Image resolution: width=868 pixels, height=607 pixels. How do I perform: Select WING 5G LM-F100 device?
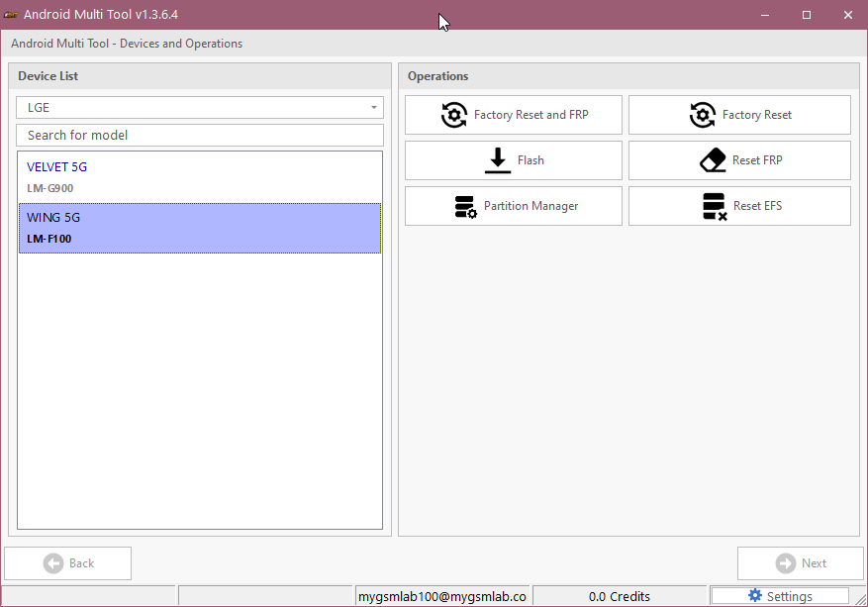point(200,228)
